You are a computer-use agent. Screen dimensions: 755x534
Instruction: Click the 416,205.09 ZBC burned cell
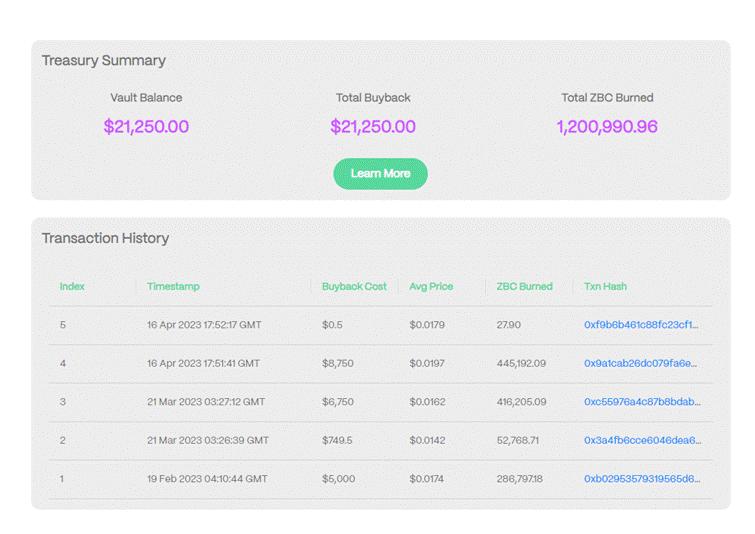coord(521,402)
